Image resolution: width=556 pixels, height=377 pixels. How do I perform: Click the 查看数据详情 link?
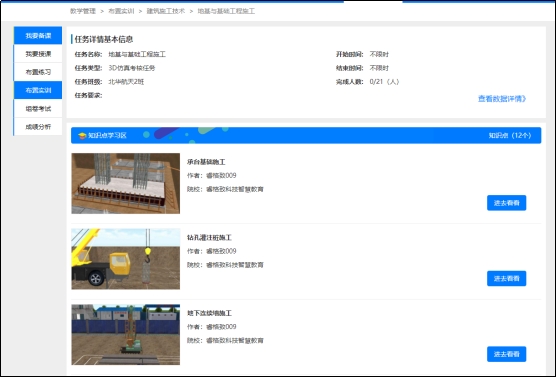point(502,99)
